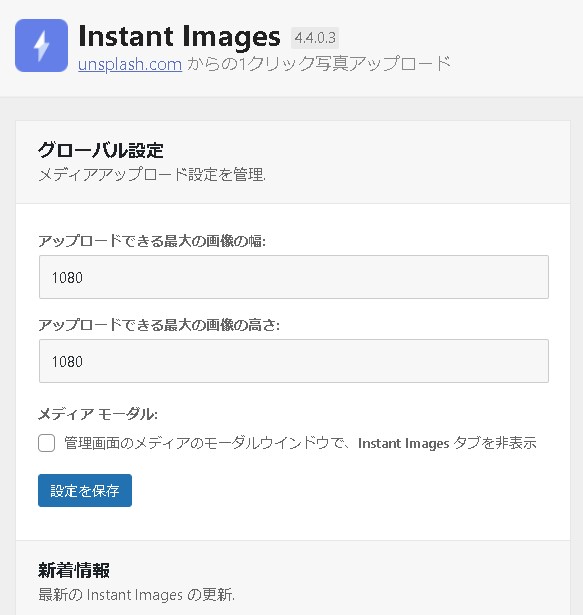Click bold Instant Images text beside checkbox
The height and width of the screenshot is (615, 583).
pos(403,443)
